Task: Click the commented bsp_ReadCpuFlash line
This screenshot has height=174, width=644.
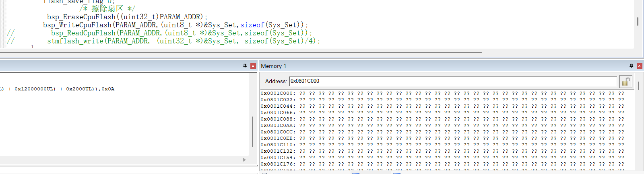Action: [x=182, y=33]
